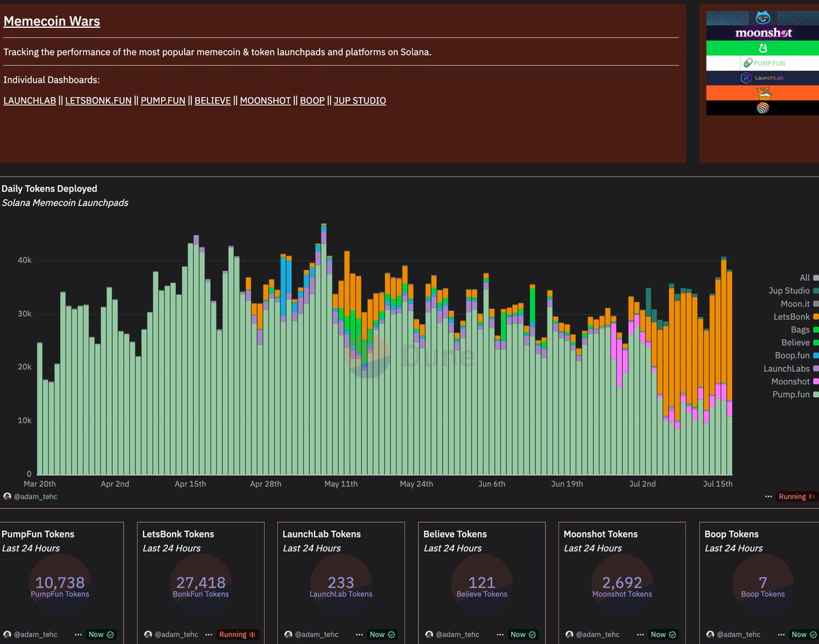819x644 pixels.
Task: Click the Daily Tokens Deployed chart title
Action: (49, 188)
